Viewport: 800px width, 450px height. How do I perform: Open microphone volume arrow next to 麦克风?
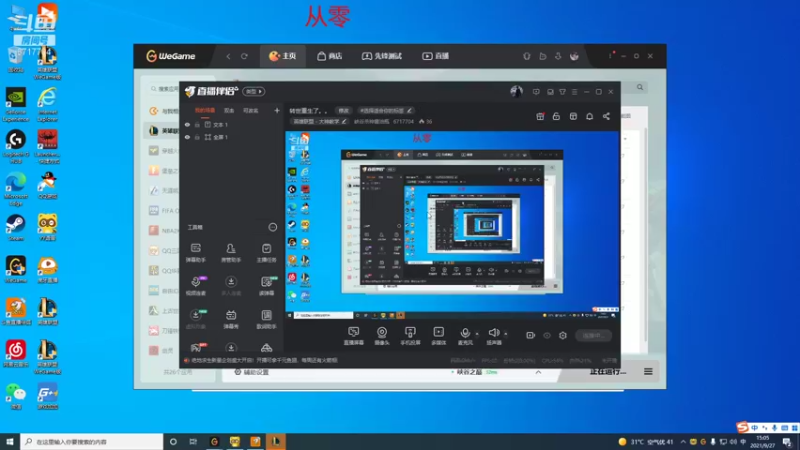tap(477, 334)
